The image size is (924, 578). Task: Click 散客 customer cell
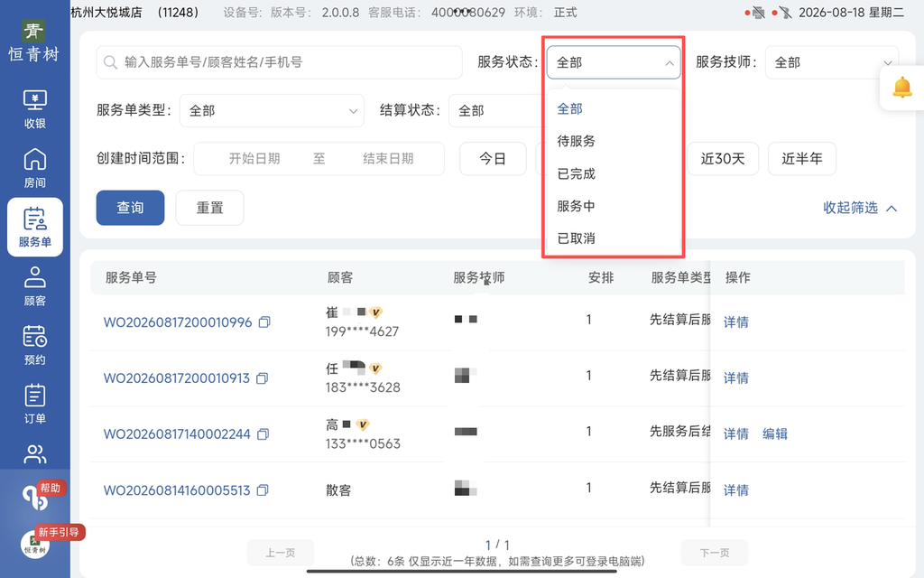(338, 490)
